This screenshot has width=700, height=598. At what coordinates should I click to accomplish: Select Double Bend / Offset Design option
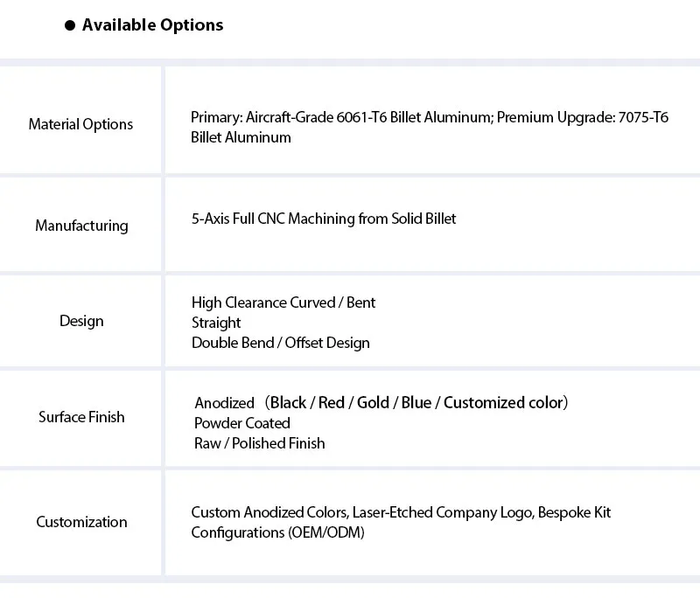click(x=281, y=343)
